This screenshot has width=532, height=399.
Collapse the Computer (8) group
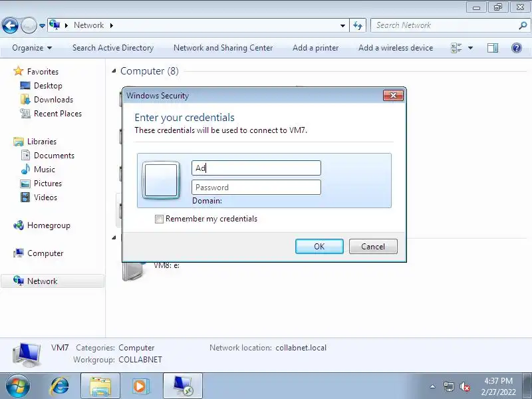(114, 71)
